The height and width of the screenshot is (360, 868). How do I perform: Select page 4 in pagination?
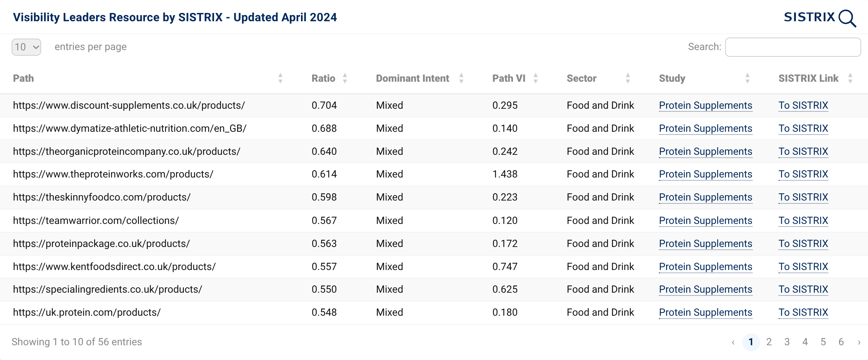(x=805, y=342)
